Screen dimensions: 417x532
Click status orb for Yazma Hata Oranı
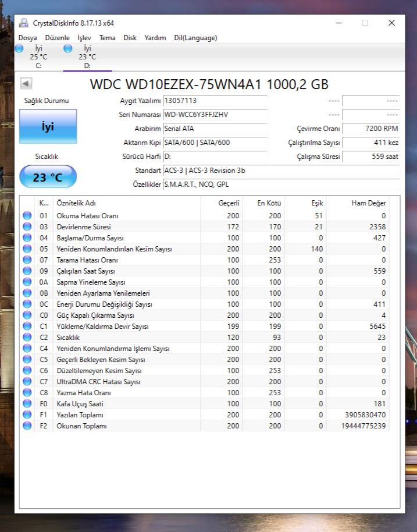[x=27, y=392]
